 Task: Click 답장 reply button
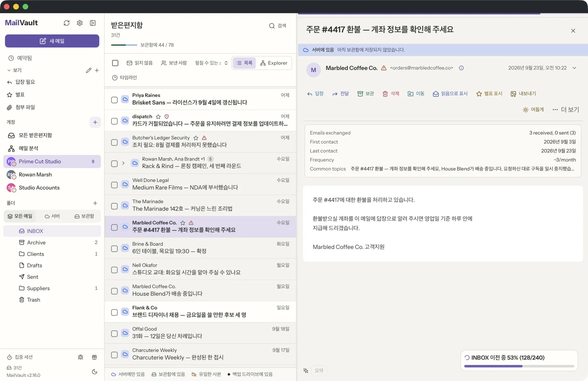tap(315, 94)
